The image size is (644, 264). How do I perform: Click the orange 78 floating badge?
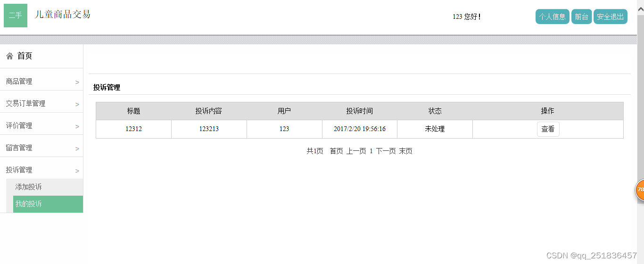[640, 190]
